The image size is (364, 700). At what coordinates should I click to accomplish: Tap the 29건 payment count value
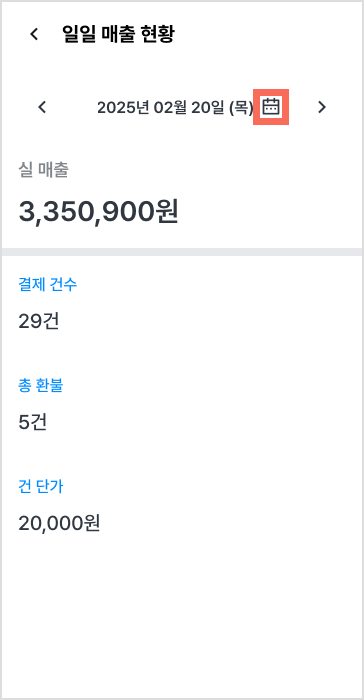point(39,321)
